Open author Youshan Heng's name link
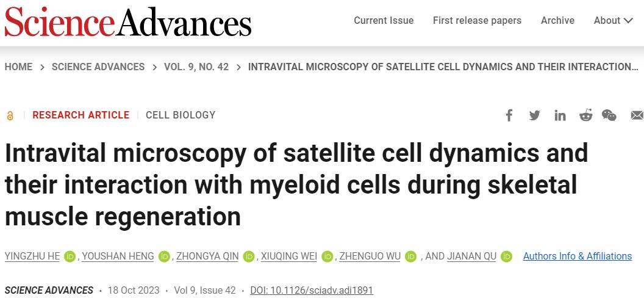Screen dimensions: 644x298 [x=118, y=256]
